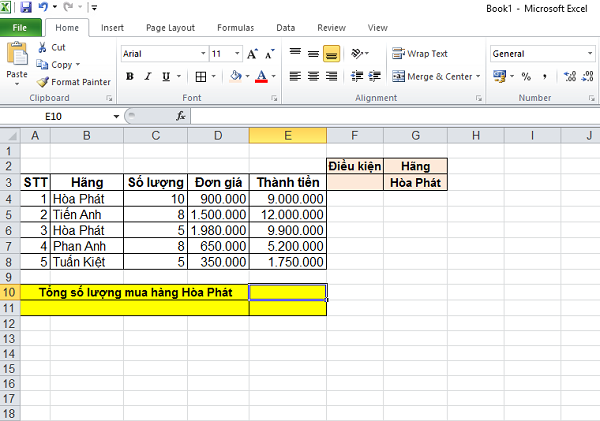Click Decrease Indent icon

[357, 77]
